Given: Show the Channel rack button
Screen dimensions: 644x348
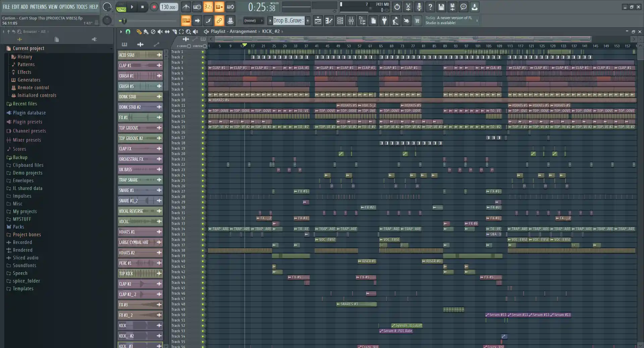Looking at the screenshot, I should 340,21.
